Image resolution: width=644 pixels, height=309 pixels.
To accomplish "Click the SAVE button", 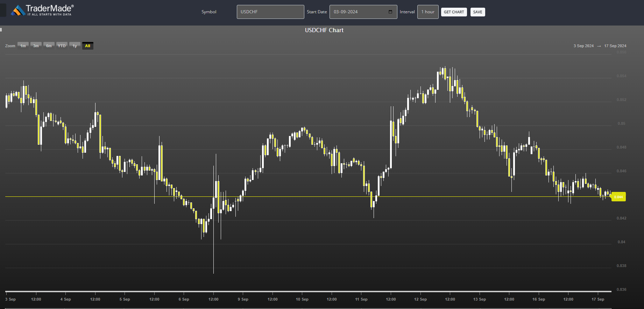I will pyautogui.click(x=477, y=12).
